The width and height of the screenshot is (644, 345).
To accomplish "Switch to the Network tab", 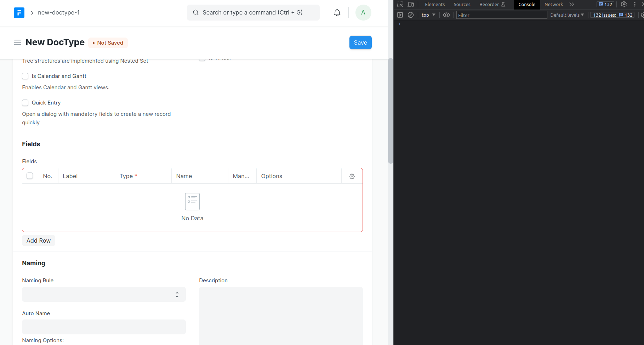I will (x=553, y=5).
